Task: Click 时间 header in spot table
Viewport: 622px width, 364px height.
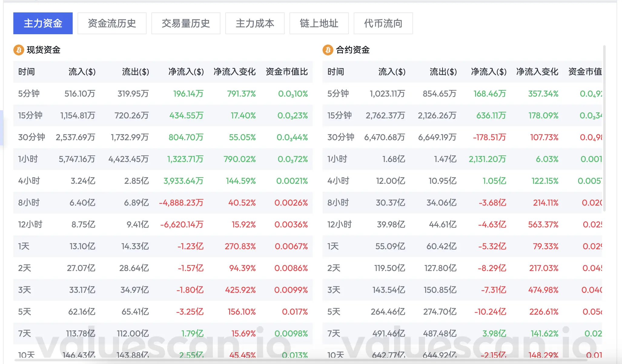Action: pyautogui.click(x=27, y=72)
